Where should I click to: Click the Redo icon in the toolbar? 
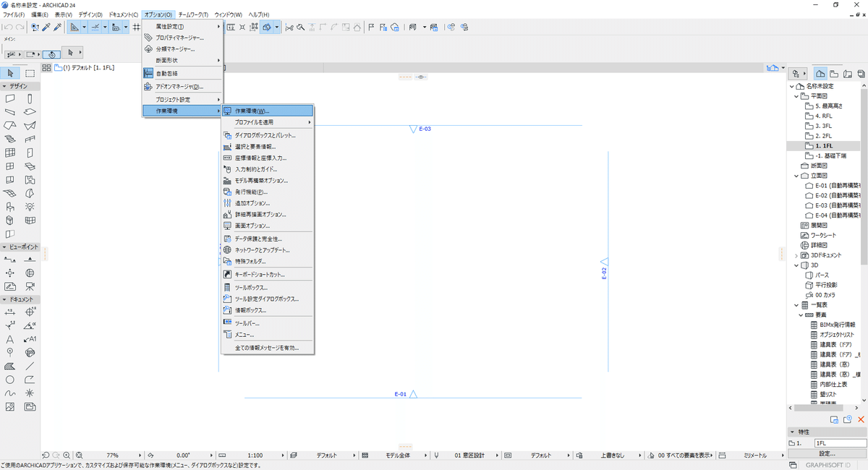pyautogui.click(x=20, y=27)
